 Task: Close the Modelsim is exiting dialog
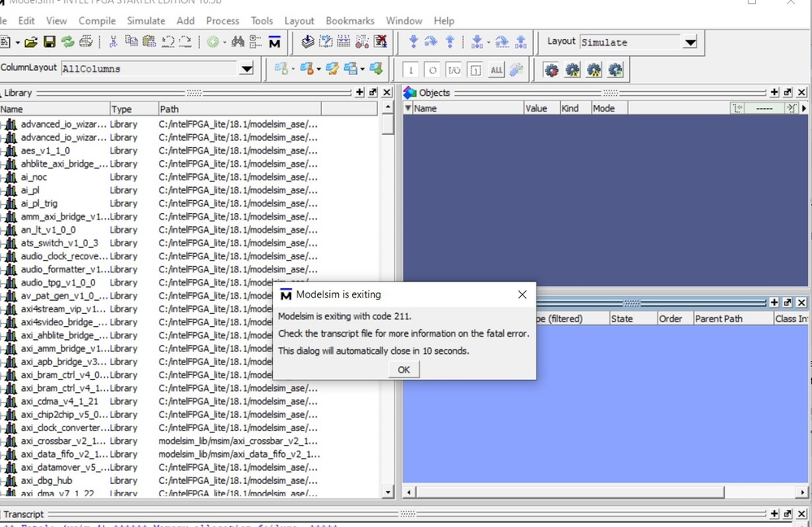pos(522,294)
